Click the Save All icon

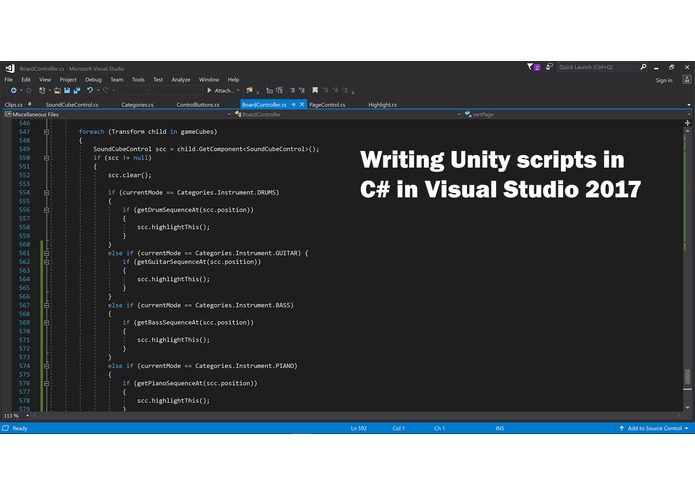[x=77, y=90]
